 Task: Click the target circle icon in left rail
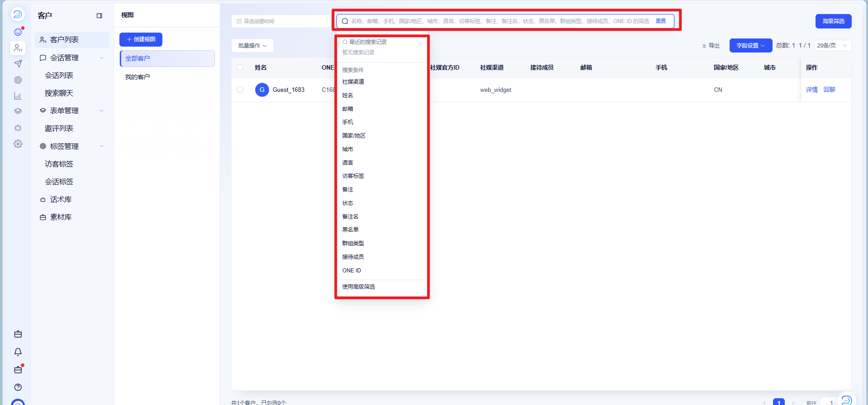point(18,80)
